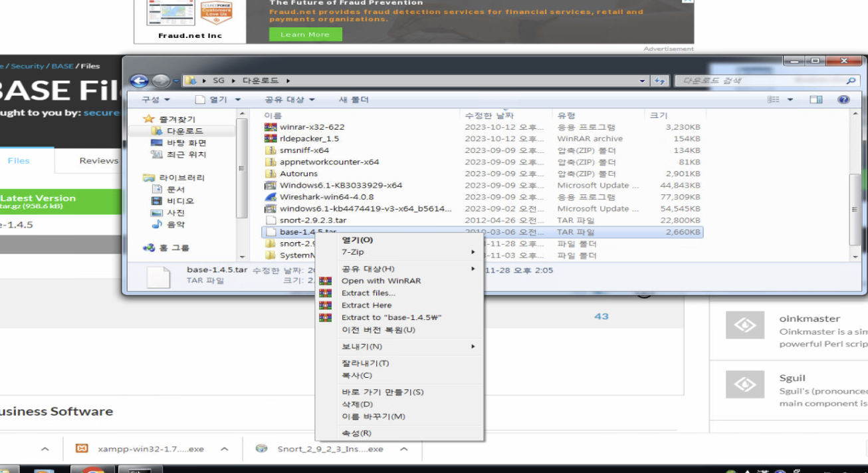This screenshot has height=473, width=868.
Task: Click the Snort installer download item icon
Action: pos(262,449)
